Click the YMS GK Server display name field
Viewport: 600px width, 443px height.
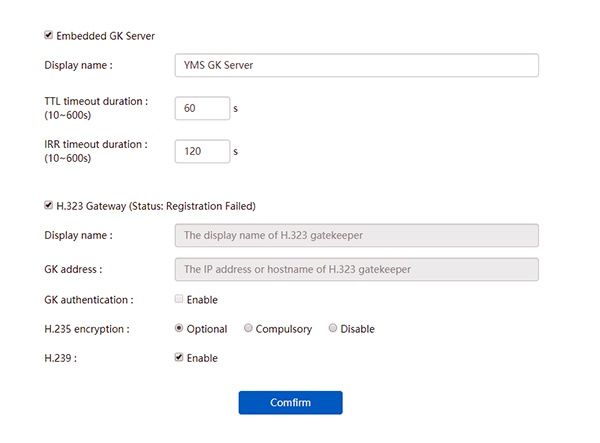point(356,65)
